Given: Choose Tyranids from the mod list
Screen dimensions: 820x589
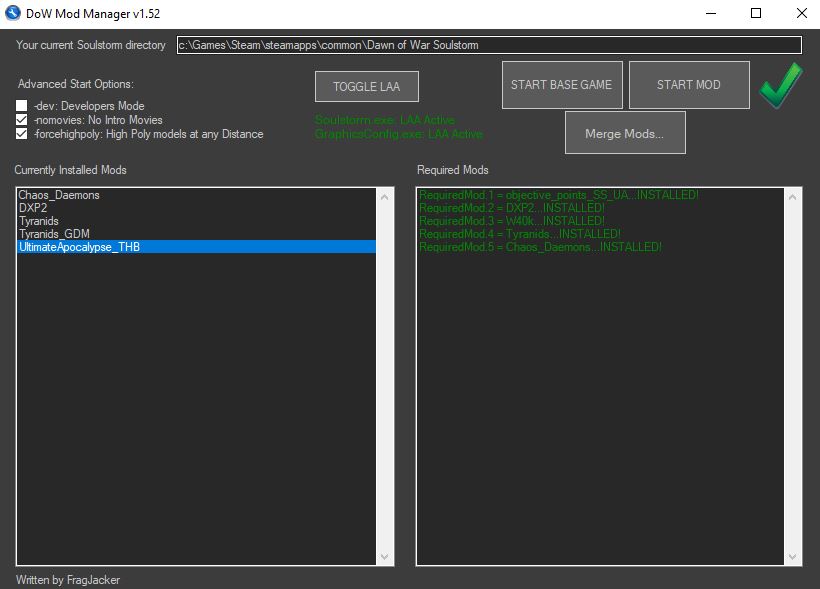Looking at the screenshot, I should point(39,221).
